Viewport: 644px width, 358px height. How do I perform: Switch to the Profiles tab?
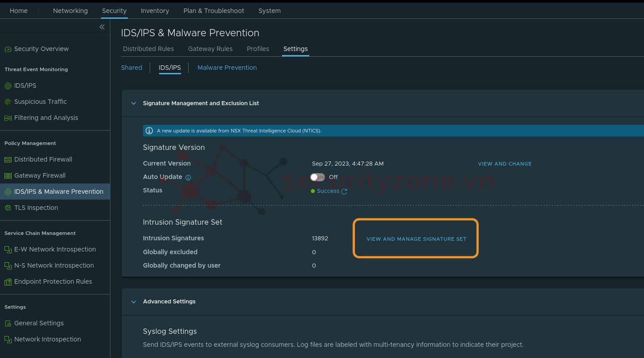[258, 49]
